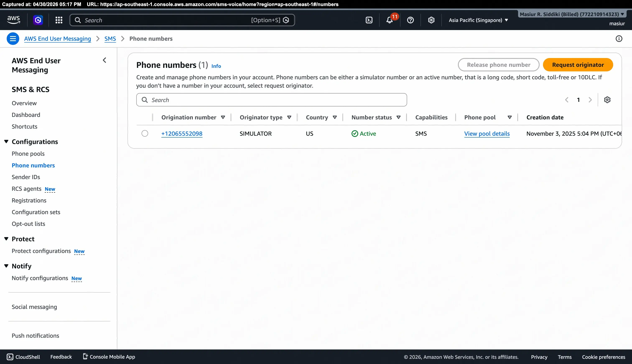Image resolution: width=632 pixels, height=364 pixels.
Task: Open Dashboard in the sidebar
Action: [26, 115]
